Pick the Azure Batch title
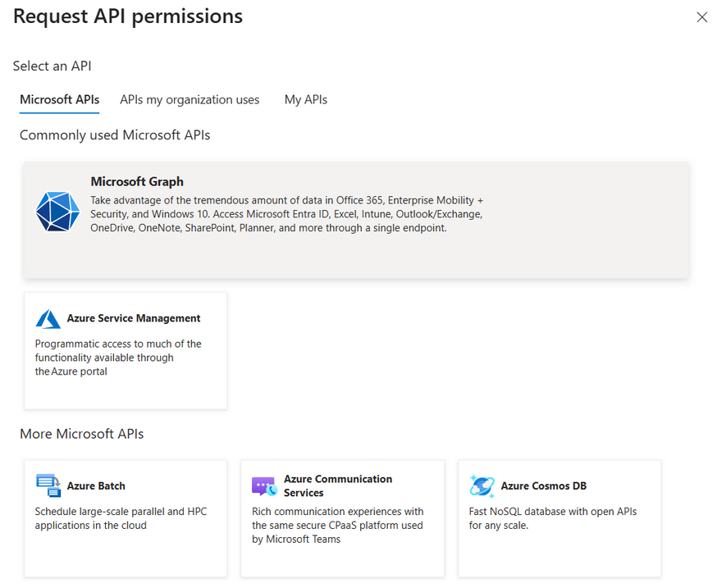The width and height of the screenshot is (722, 588). click(x=96, y=485)
